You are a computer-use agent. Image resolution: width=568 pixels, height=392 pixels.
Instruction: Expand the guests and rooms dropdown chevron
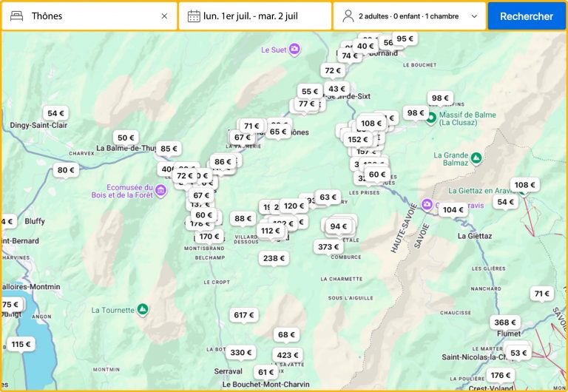(474, 16)
